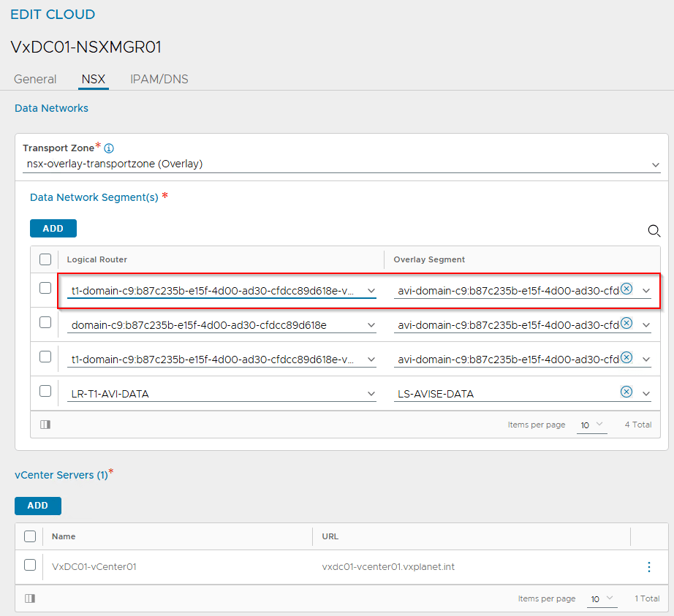Clear the overlay segment in the second row

pos(626,324)
